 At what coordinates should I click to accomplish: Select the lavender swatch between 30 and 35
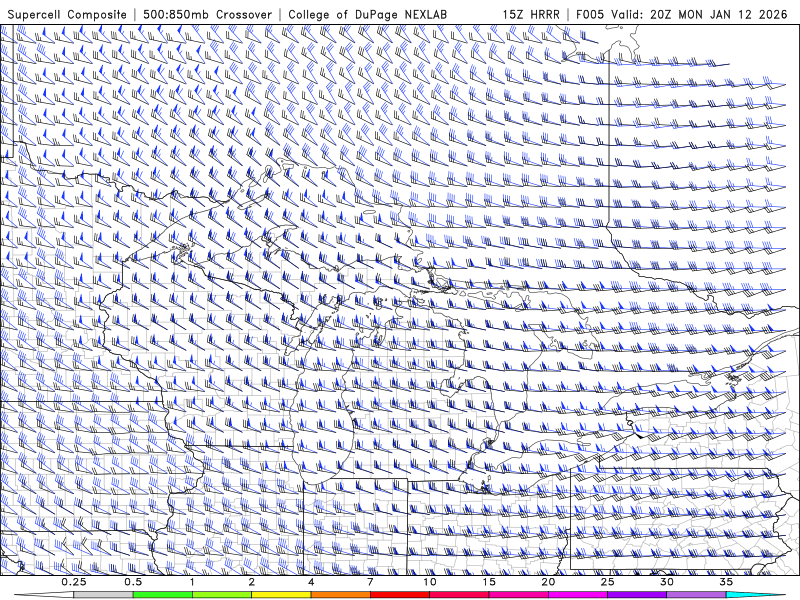pos(696,595)
